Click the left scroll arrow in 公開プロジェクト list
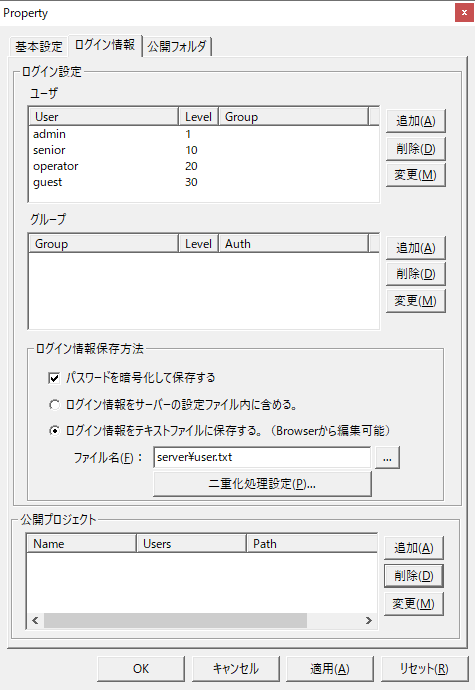Screen dimensions: 475x690 [35, 620]
